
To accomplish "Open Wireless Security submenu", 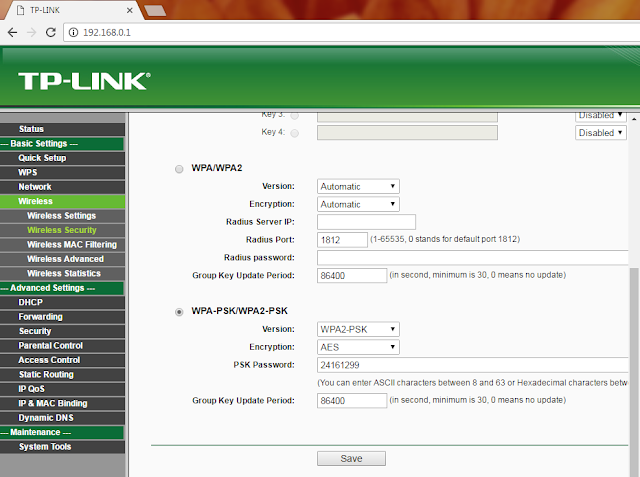I will click(x=62, y=230).
